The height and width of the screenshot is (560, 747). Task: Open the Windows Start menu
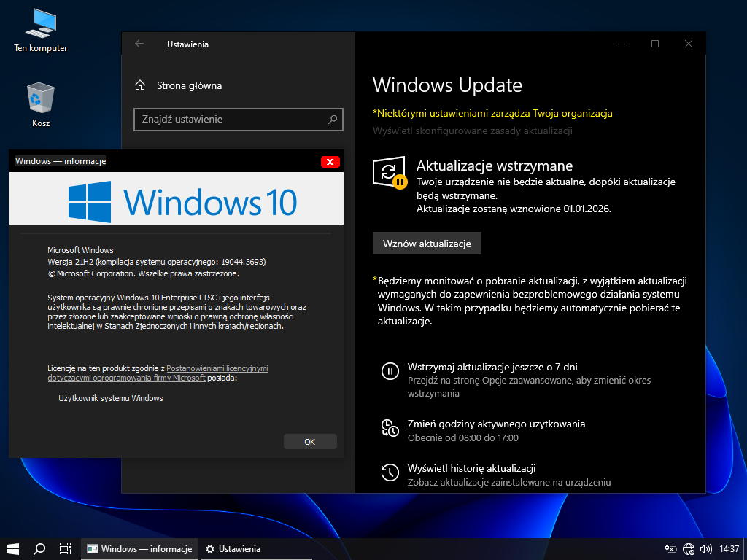[x=12, y=549]
